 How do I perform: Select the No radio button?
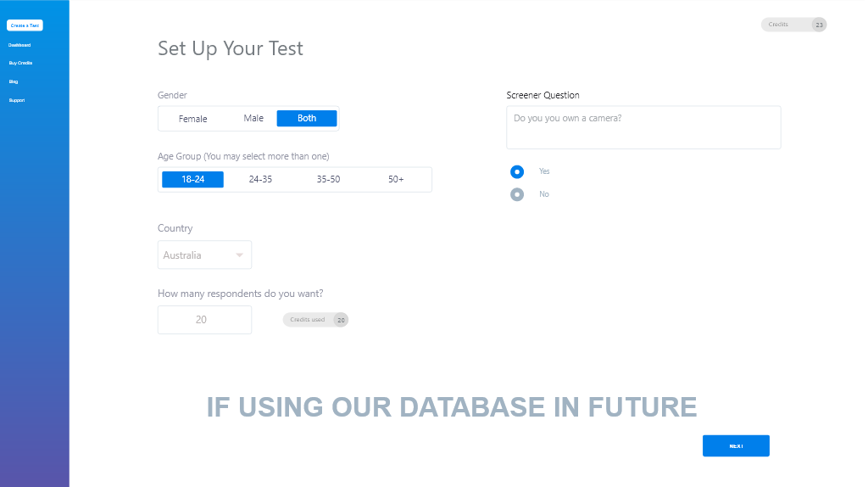(517, 194)
